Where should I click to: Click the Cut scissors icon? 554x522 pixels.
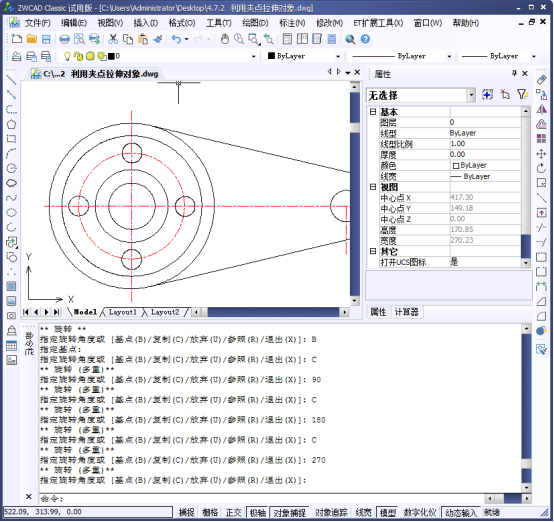[x=113, y=39]
